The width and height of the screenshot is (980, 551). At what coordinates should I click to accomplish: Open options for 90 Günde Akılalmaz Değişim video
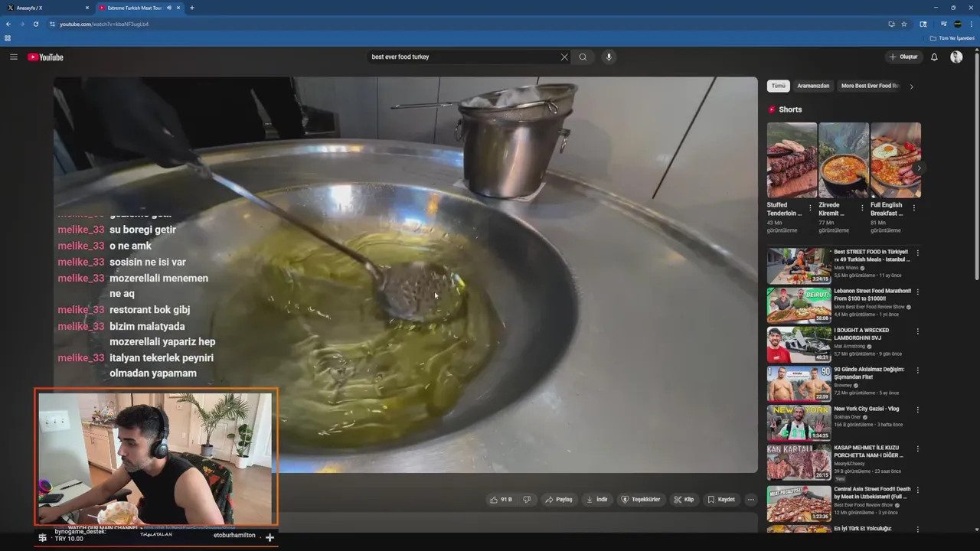click(918, 370)
